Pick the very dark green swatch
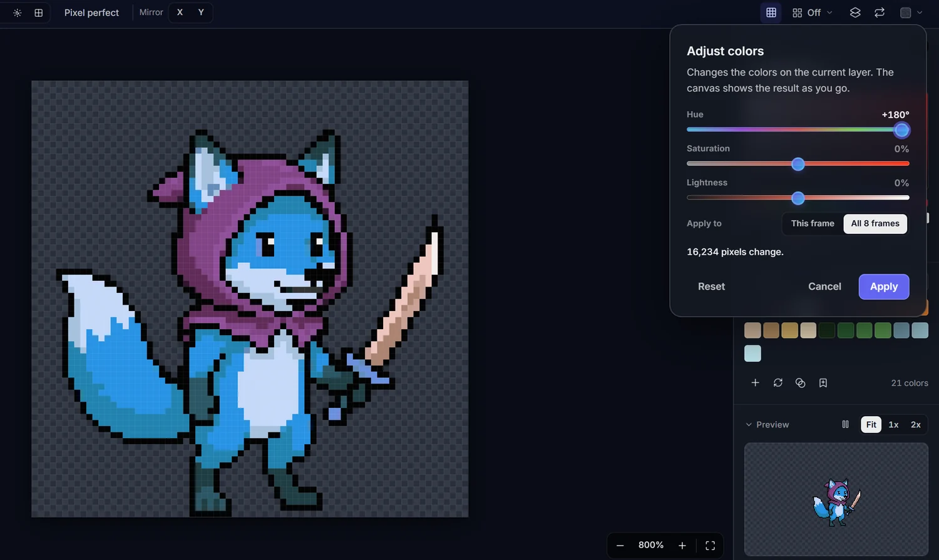Image resolution: width=939 pixels, height=560 pixels. (x=827, y=330)
